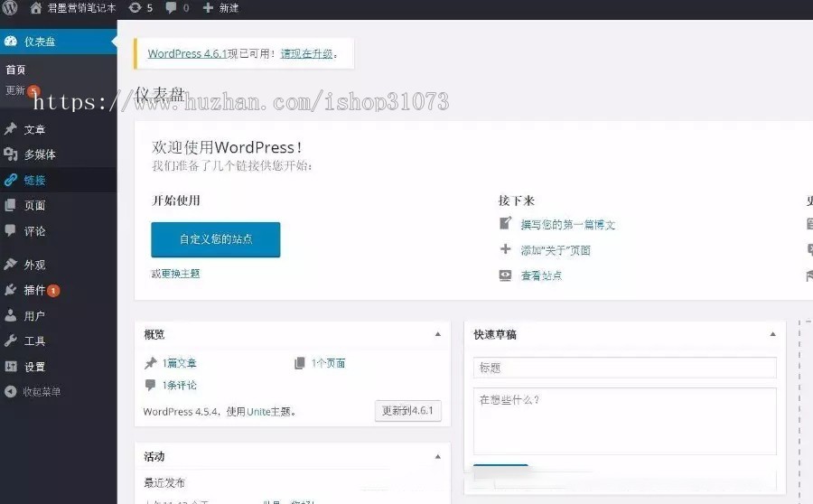The height and width of the screenshot is (504, 813).
Task: Collapse the 快速草稿 panel
Action: (772, 334)
